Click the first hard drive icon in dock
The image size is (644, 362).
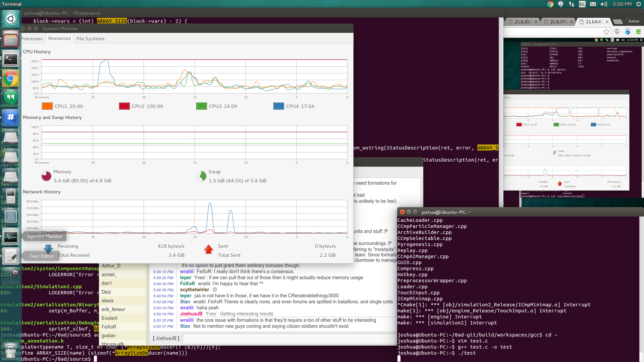click(x=11, y=137)
